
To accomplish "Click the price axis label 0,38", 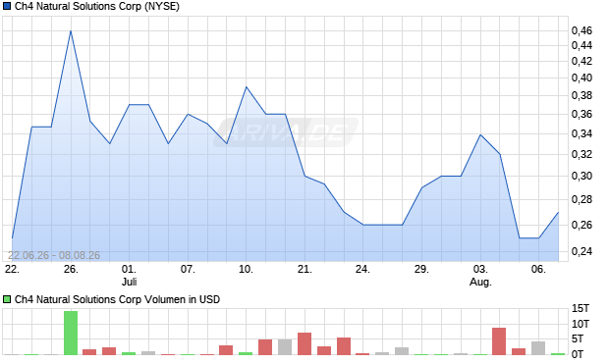I will (581, 95).
